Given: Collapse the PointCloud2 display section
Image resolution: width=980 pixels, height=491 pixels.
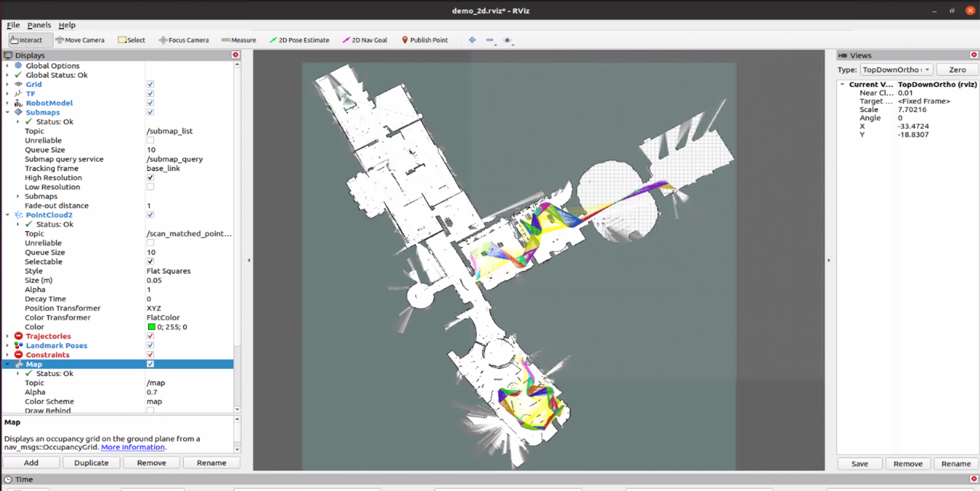Looking at the screenshot, I should tap(7, 215).
